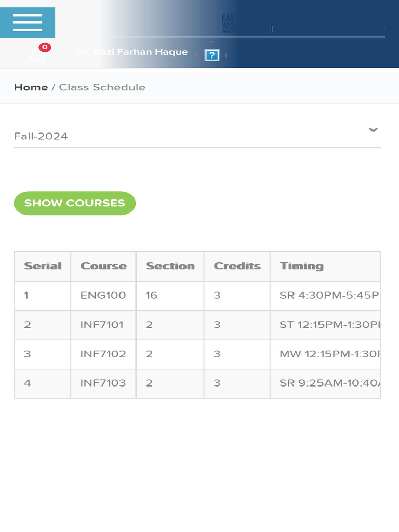
Task: Click the East West University logo
Action: tap(229, 23)
